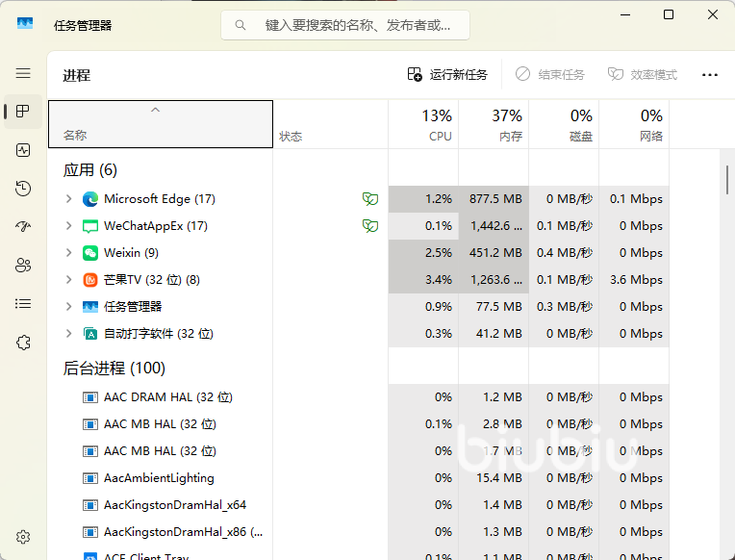Open App history from sidebar
This screenshot has width=735, height=560.
[23, 189]
